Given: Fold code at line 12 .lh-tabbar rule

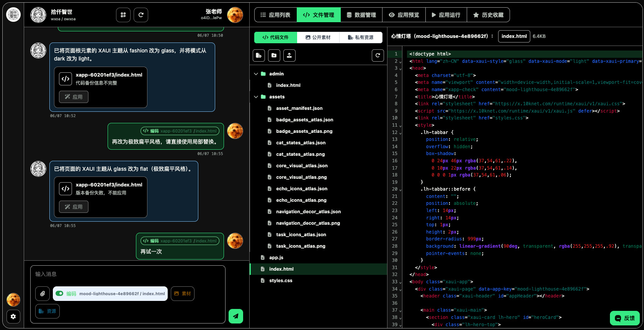Looking at the screenshot, I should tap(400, 133).
